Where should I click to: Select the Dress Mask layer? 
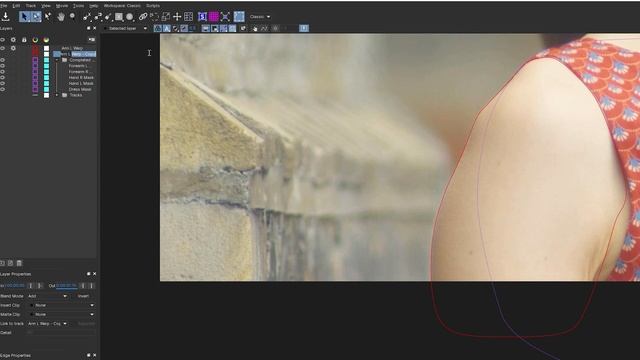[80, 89]
